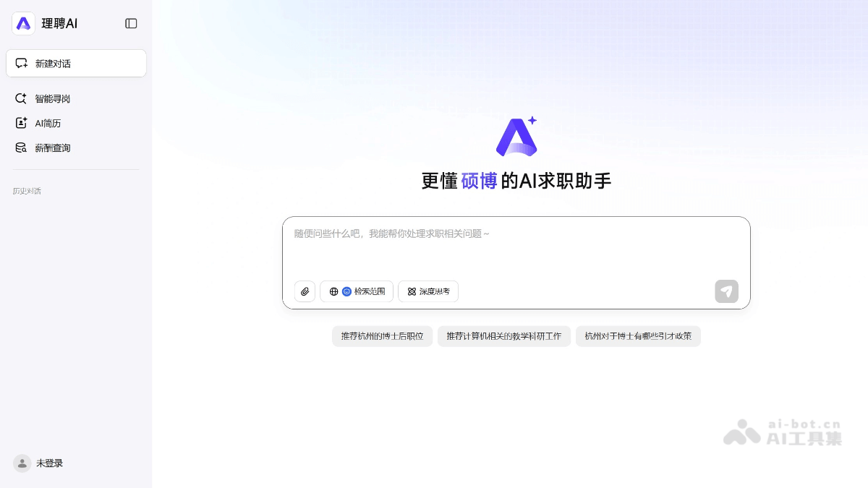
Task: Collapse the sidebar with the panel toggle
Action: (x=131, y=23)
